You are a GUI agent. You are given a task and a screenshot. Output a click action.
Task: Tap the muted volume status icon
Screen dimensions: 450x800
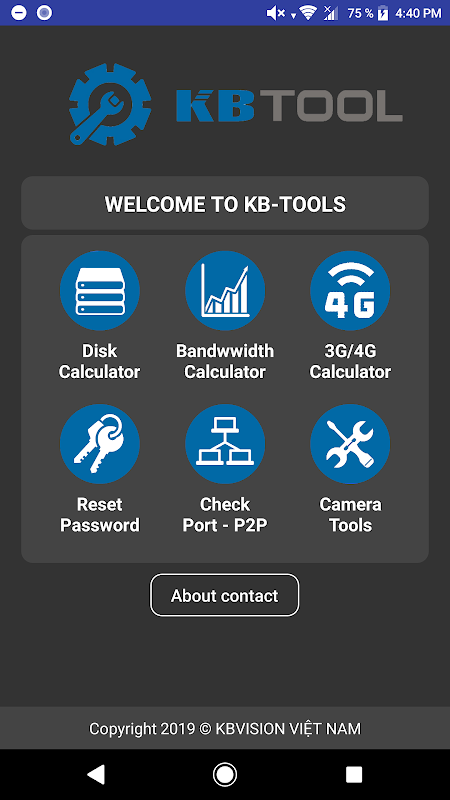[x=276, y=13]
